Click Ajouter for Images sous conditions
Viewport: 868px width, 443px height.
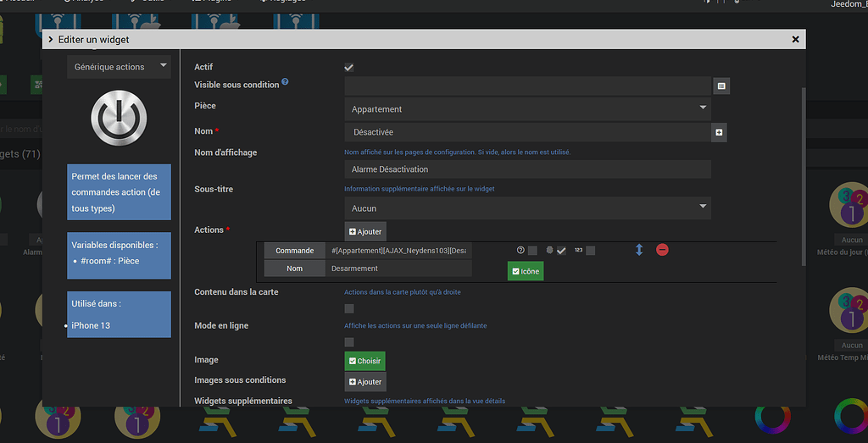[x=365, y=382]
